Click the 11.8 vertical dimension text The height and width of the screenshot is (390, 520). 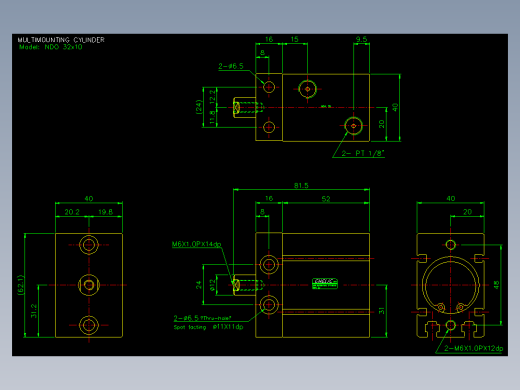[212, 118]
